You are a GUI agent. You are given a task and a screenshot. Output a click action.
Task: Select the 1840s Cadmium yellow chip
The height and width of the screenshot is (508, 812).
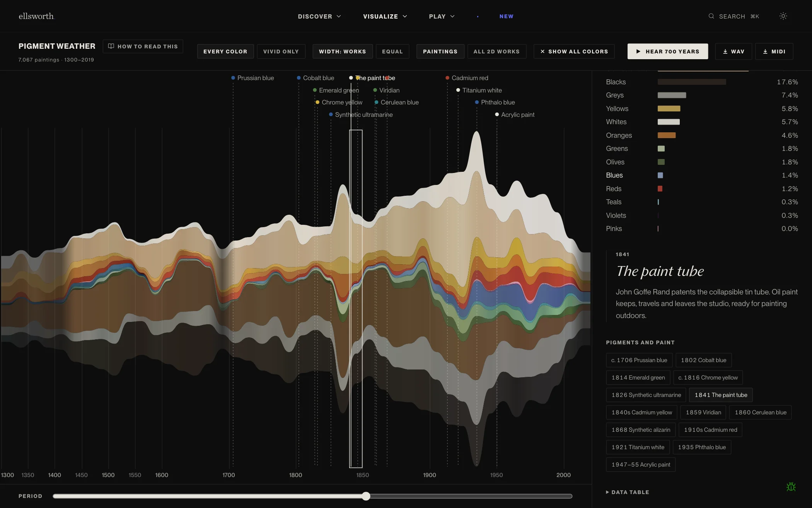coord(641,412)
